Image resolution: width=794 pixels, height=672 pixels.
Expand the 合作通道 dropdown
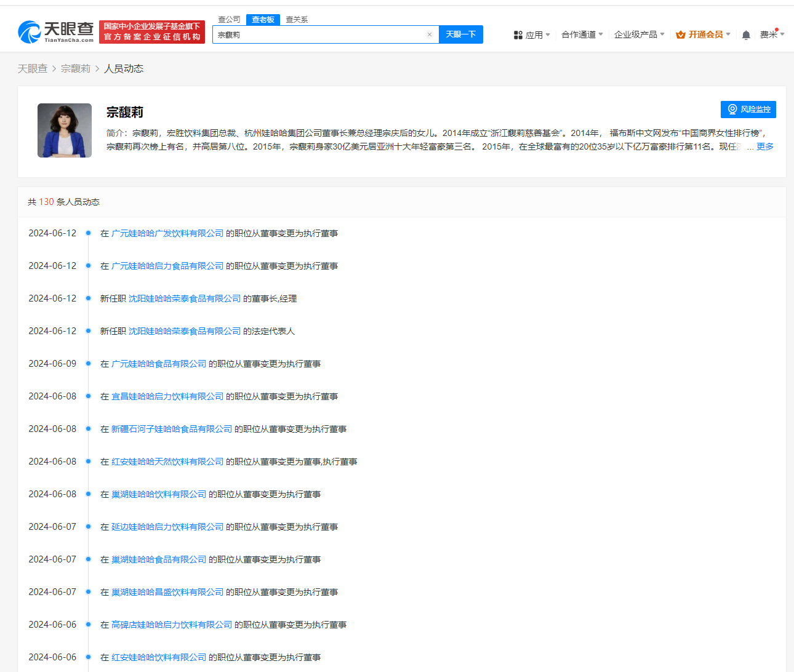tap(579, 34)
